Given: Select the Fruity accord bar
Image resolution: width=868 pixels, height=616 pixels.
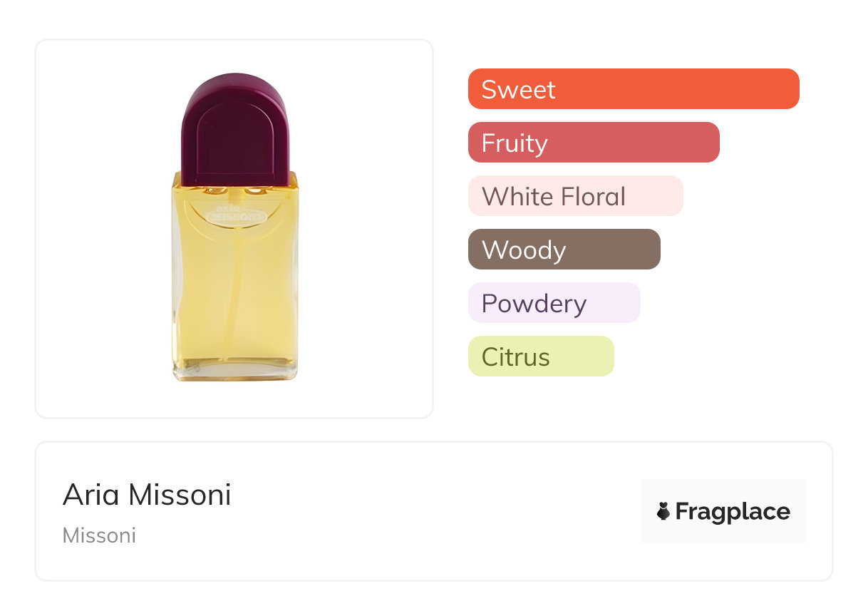Looking at the screenshot, I should point(594,143).
